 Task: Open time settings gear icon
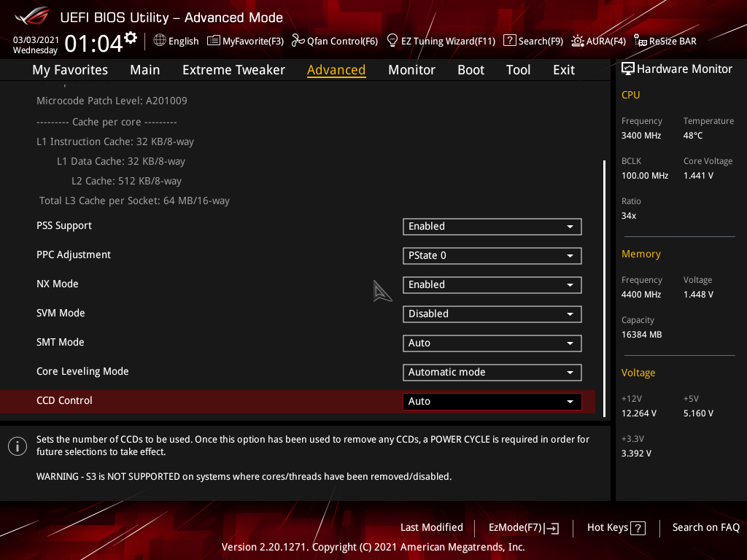pyautogui.click(x=131, y=38)
